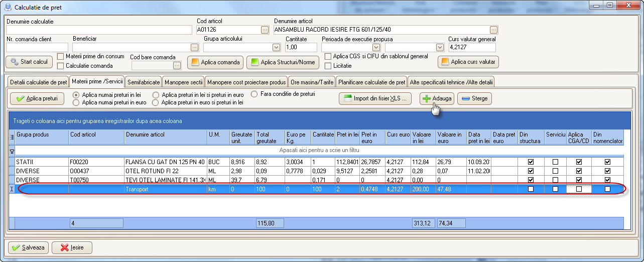Toggle Aplica CGA/CD for TEVI OTEL row
Screen dimensions: 644x262
point(579,180)
